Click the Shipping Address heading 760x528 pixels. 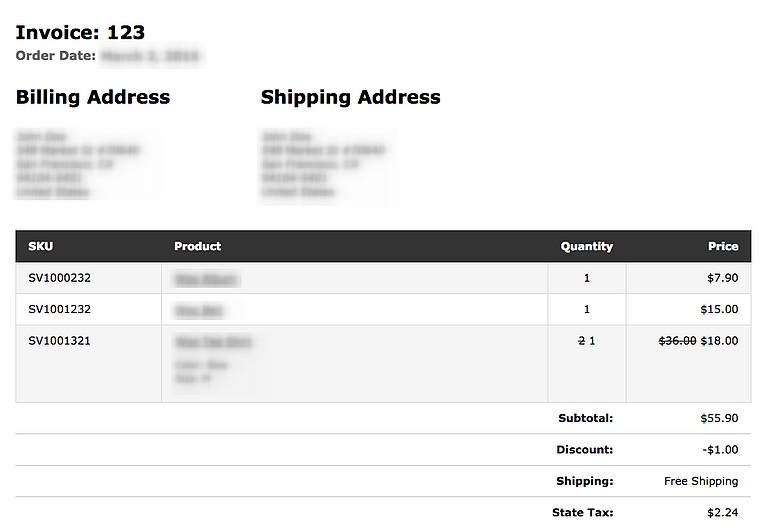click(350, 97)
